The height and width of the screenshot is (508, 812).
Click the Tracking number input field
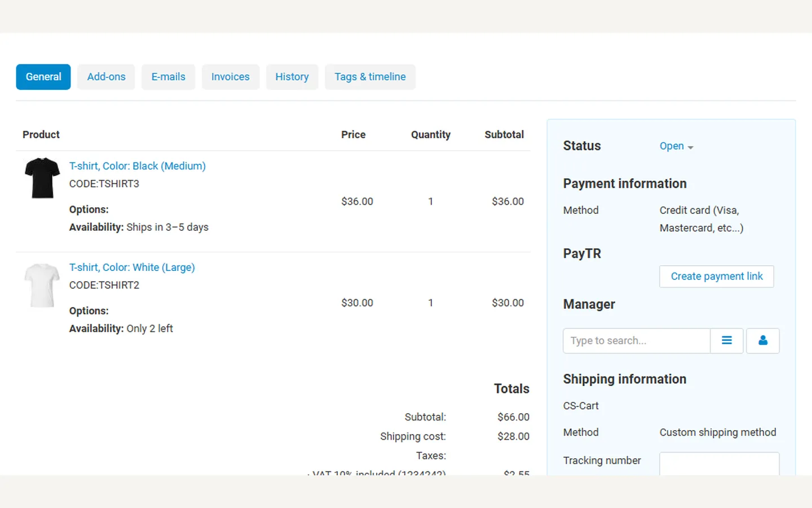[x=720, y=463]
